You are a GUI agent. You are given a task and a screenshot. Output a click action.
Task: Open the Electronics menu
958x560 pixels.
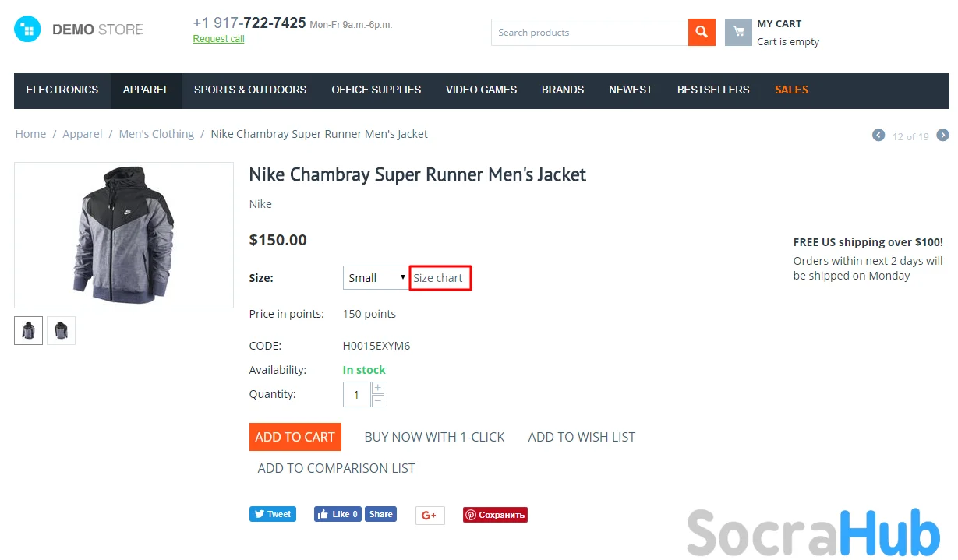point(62,90)
